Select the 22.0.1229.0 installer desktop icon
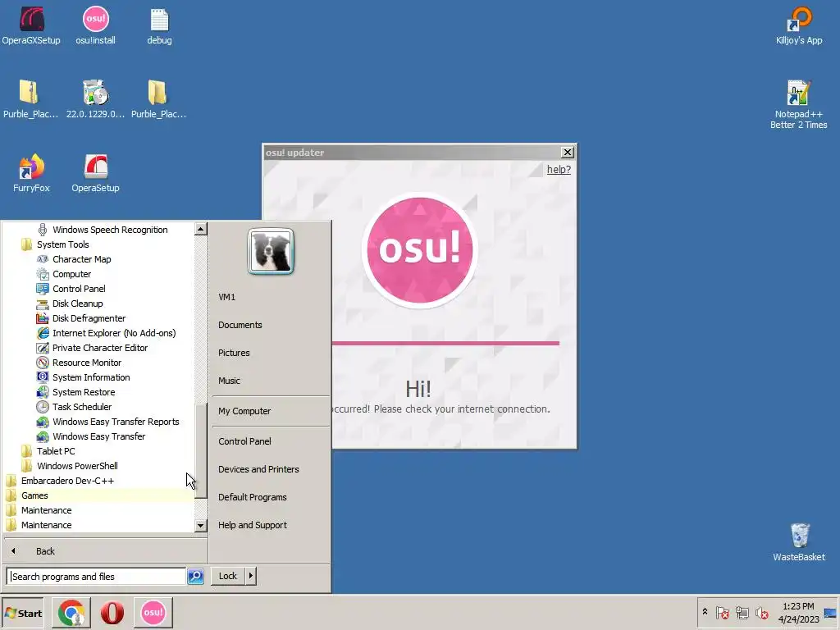 95,99
